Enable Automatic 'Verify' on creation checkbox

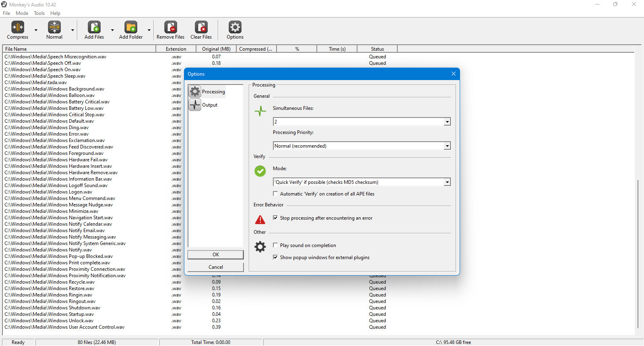[x=275, y=194]
